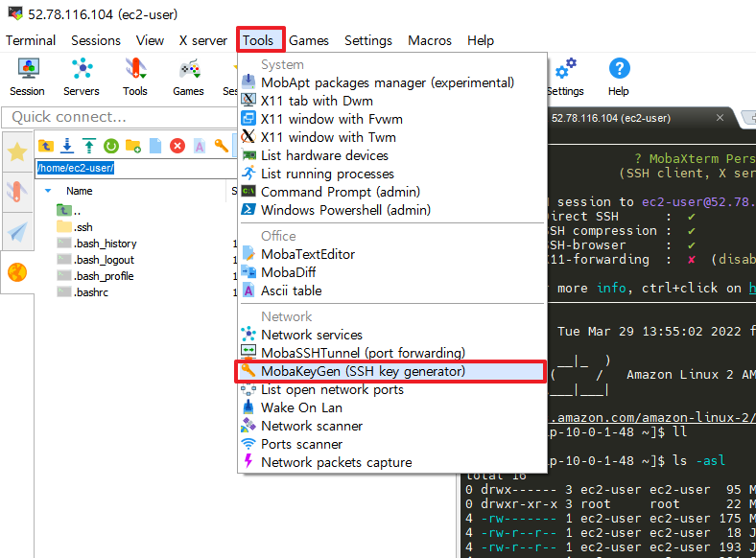Choose List open network ports
Screen dimensions: 756x558
[x=391, y=389]
